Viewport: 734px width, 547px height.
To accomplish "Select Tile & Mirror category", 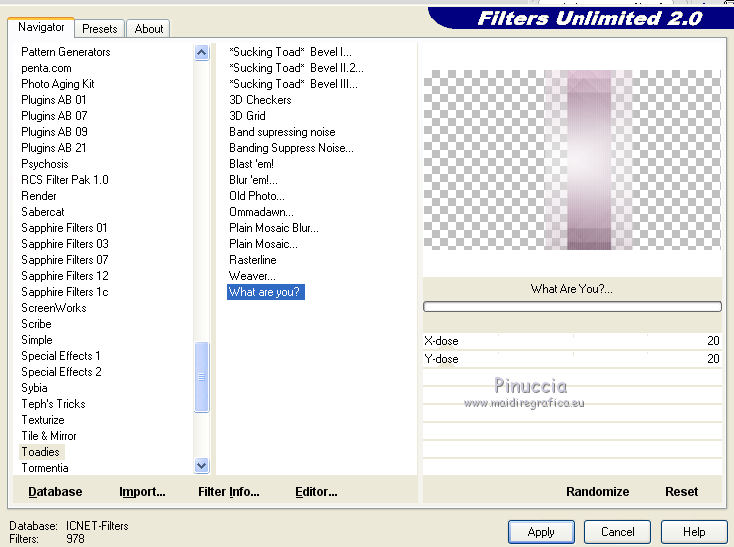I will pos(49,436).
